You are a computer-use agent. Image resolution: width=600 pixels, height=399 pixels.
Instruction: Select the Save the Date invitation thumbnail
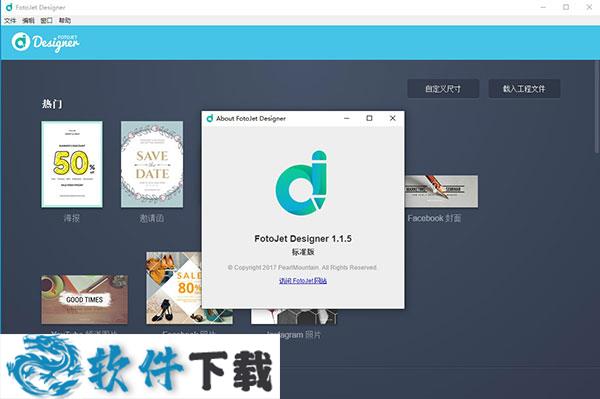click(x=152, y=164)
